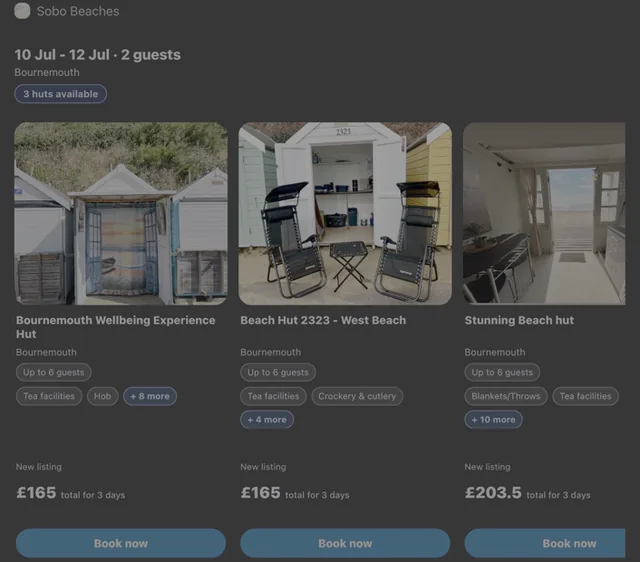Expand + 8 more amenities for Wellbeing Hut
The width and height of the screenshot is (640, 562).
[x=150, y=396]
